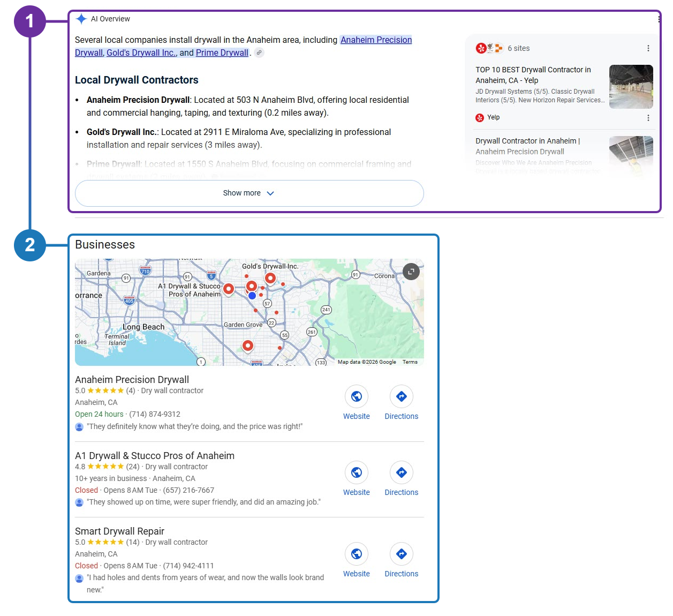The height and width of the screenshot is (616, 673).
Task: Click the Yelp logo under the first source
Action: (480, 118)
